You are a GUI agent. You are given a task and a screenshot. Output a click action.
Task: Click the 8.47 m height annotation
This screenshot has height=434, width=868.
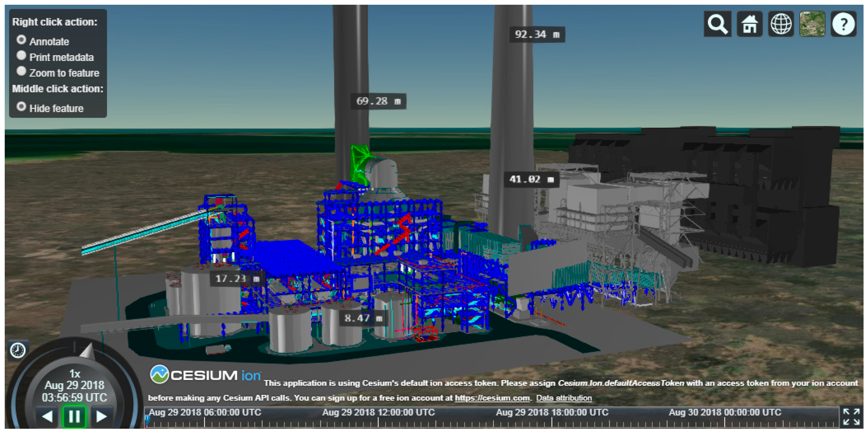(363, 318)
